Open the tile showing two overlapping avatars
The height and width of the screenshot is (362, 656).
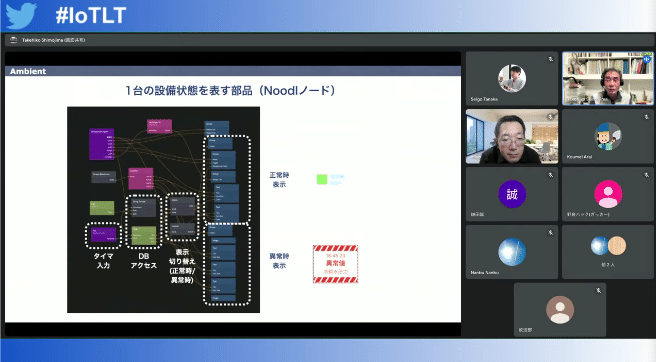607,252
